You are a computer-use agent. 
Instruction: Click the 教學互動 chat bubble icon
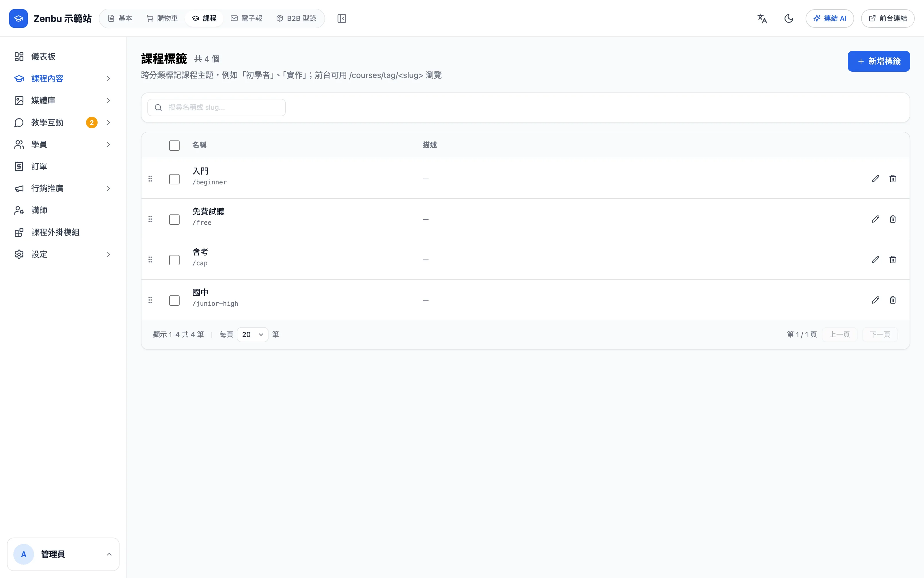point(19,123)
